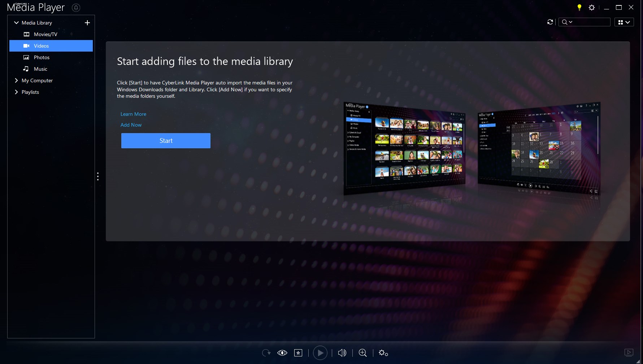Viewport: 643px width, 364px height.
Task: Open the rating star control
Action: [298, 353]
